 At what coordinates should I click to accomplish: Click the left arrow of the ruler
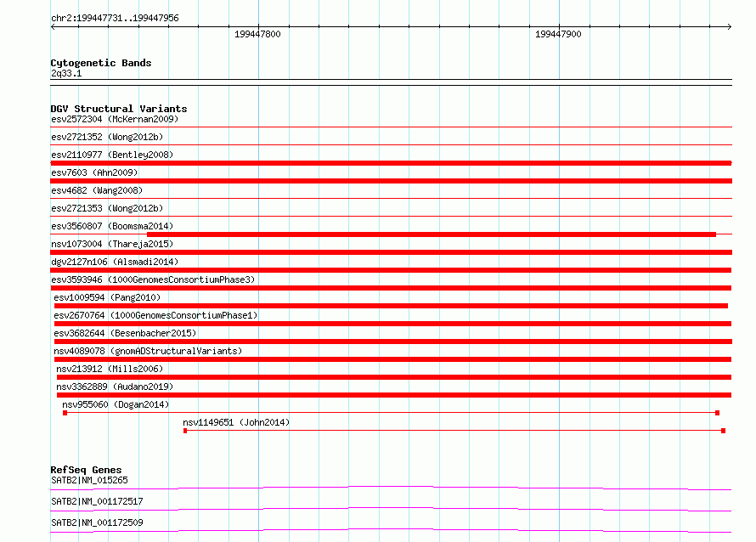point(53,27)
